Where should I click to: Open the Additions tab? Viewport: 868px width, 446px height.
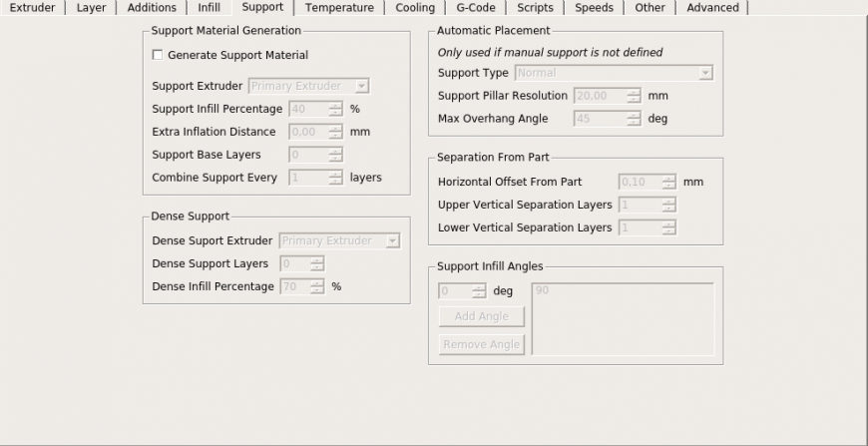152,8
